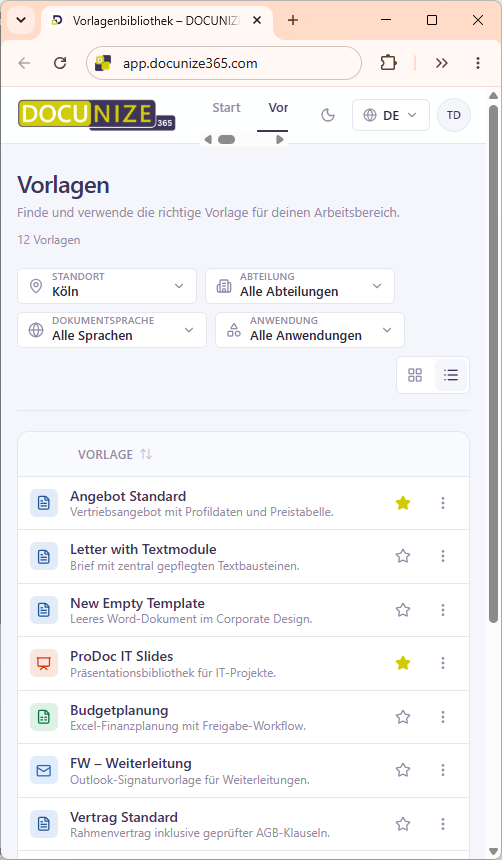Open the browser tab search chevron
This screenshot has width=502, height=860.
[x=21, y=20]
